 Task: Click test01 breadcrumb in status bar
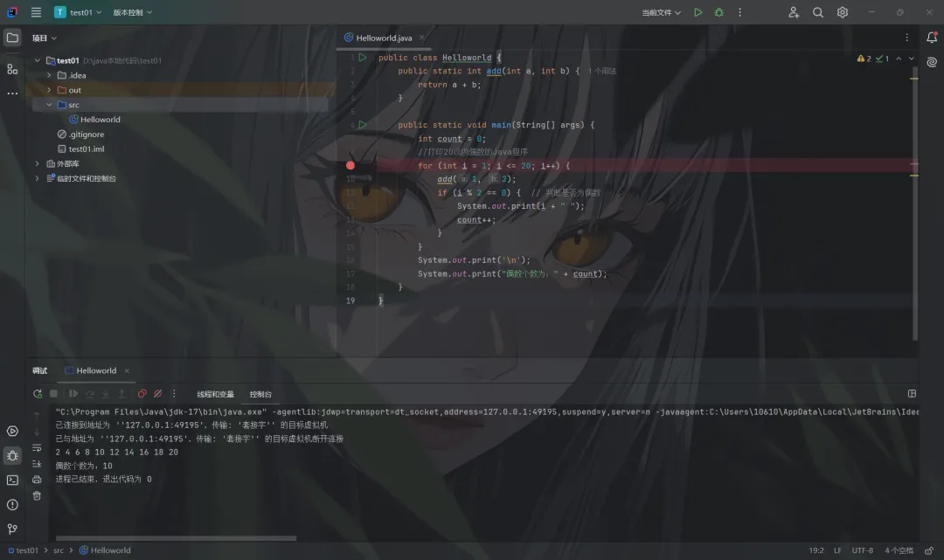23,550
